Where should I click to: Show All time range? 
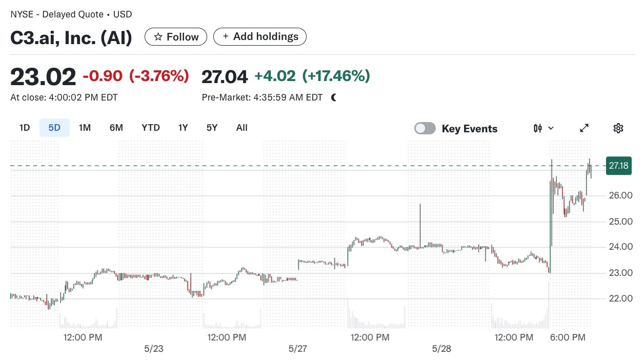pyautogui.click(x=242, y=128)
